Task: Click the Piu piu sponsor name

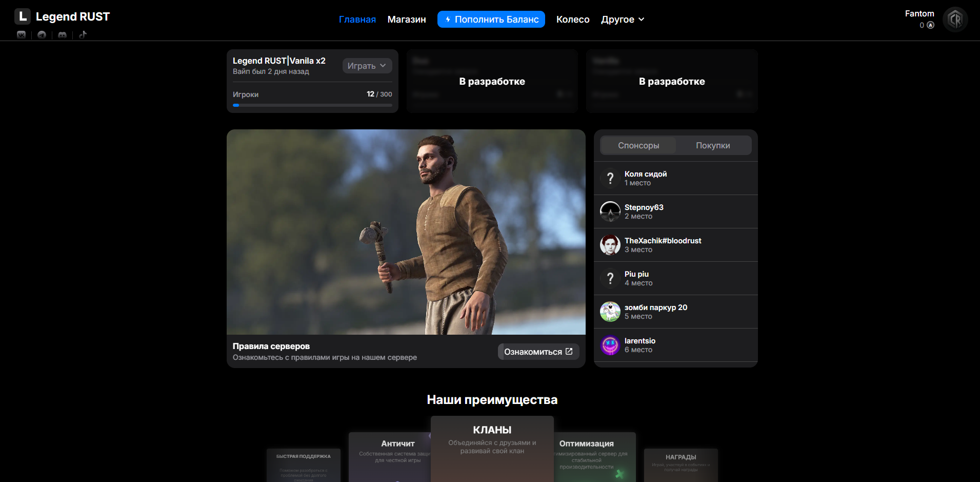Action: coord(636,274)
